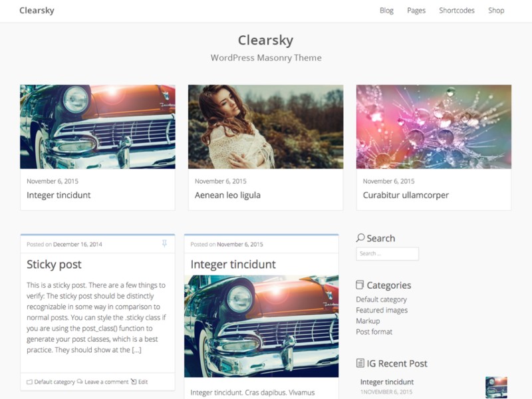
Task: Click the magnifier icon beside Search heading
Action: pos(360,238)
